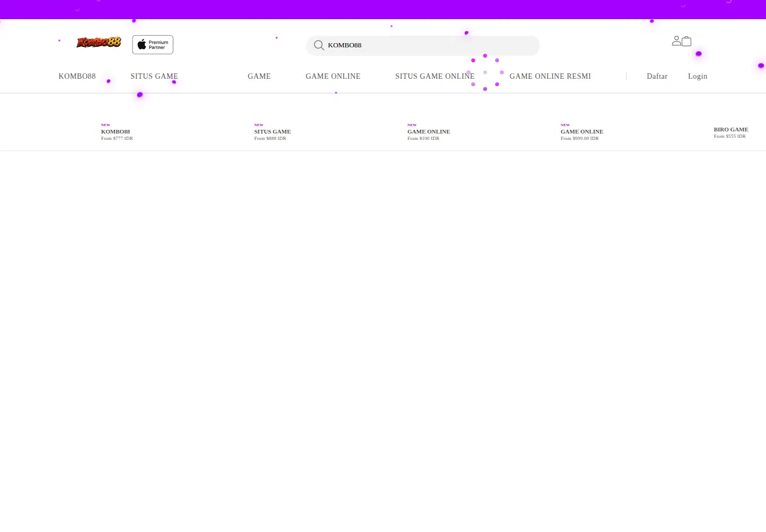766x532 pixels.
Task: Open the KOMBO88 nav menu item
Action: [77, 76]
